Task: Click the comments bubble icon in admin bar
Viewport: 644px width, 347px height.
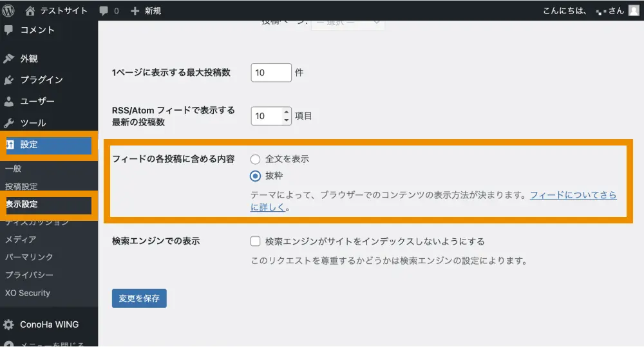Action: (104, 11)
